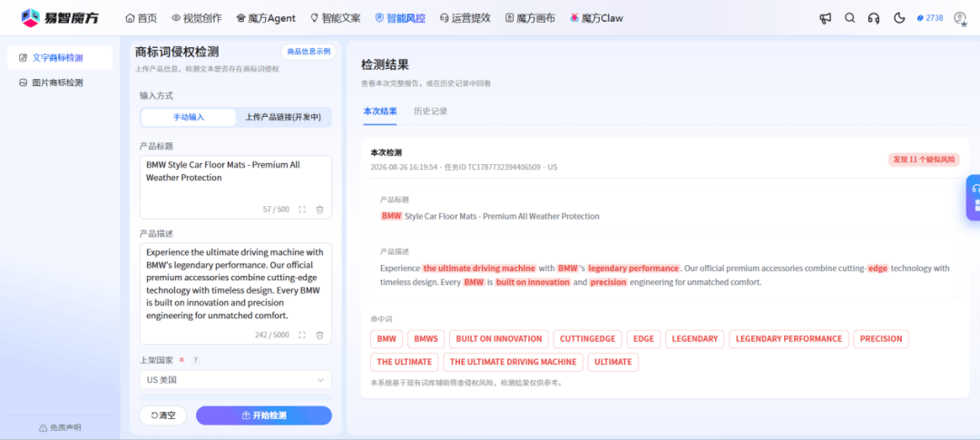980x440 pixels.
Task: Go to 首页 home menu
Action: 142,18
